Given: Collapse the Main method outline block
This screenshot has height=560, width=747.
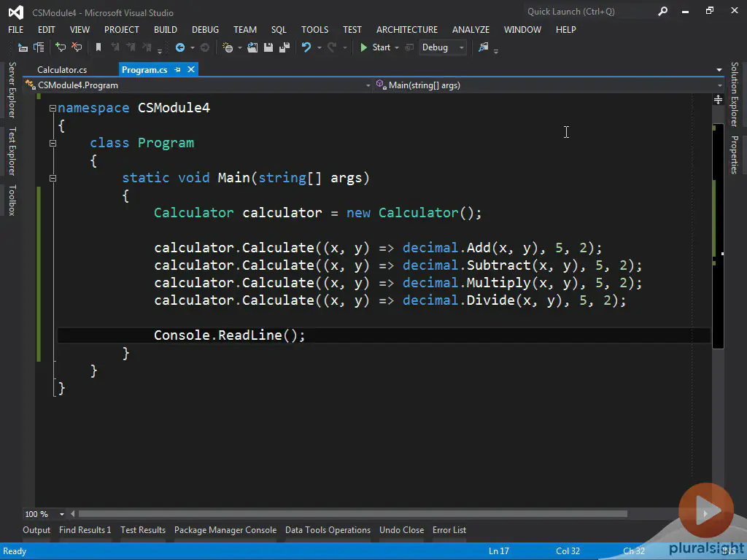Looking at the screenshot, I should tap(53, 178).
